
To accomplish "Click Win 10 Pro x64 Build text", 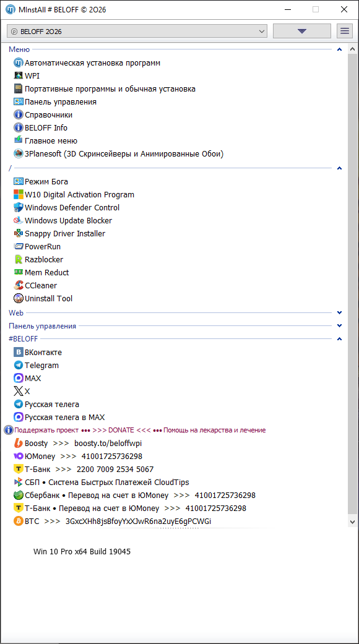I will (82, 552).
